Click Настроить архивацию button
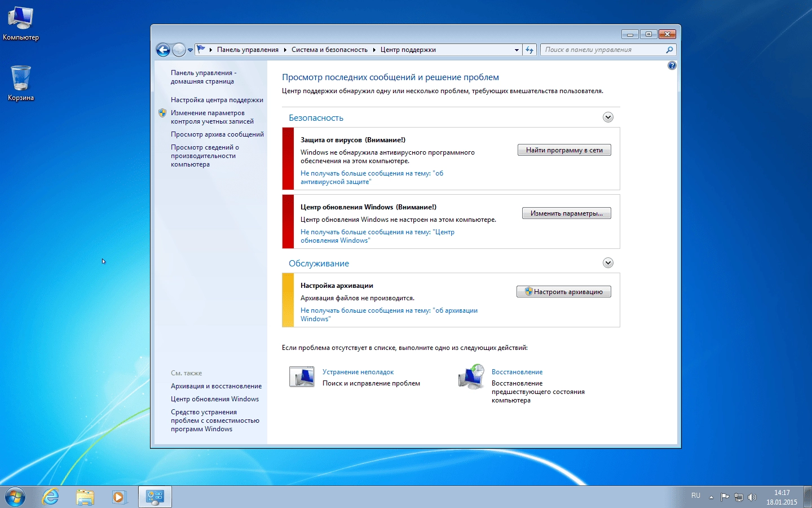Screen dimensions: 812x508 [564, 292]
